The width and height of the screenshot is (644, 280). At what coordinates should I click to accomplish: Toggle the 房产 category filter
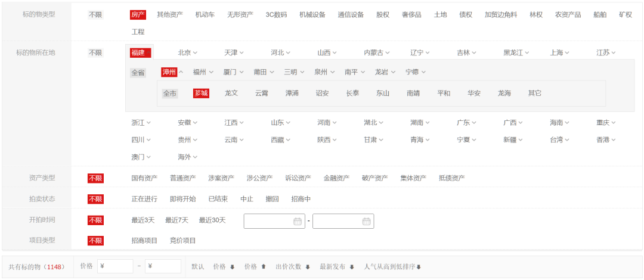[x=138, y=15]
